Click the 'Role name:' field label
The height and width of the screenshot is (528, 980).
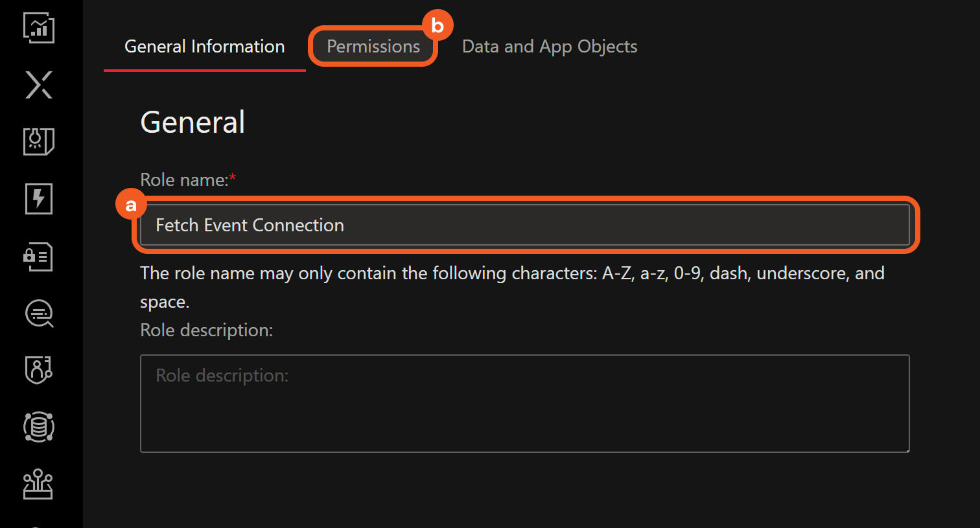point(185,180)
